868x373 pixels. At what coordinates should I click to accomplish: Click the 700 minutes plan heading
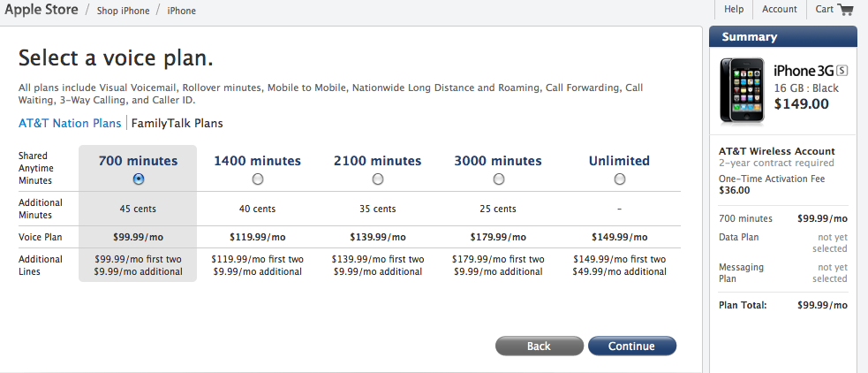coord(139,161)
